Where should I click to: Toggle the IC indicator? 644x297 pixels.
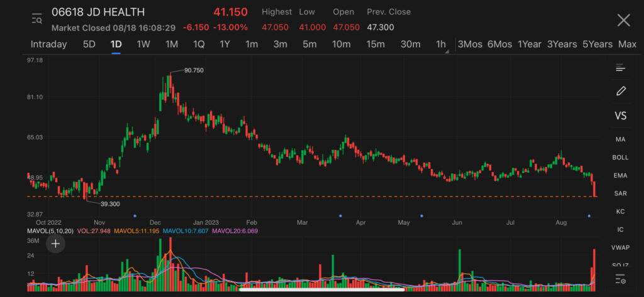[x=620, y=229]
